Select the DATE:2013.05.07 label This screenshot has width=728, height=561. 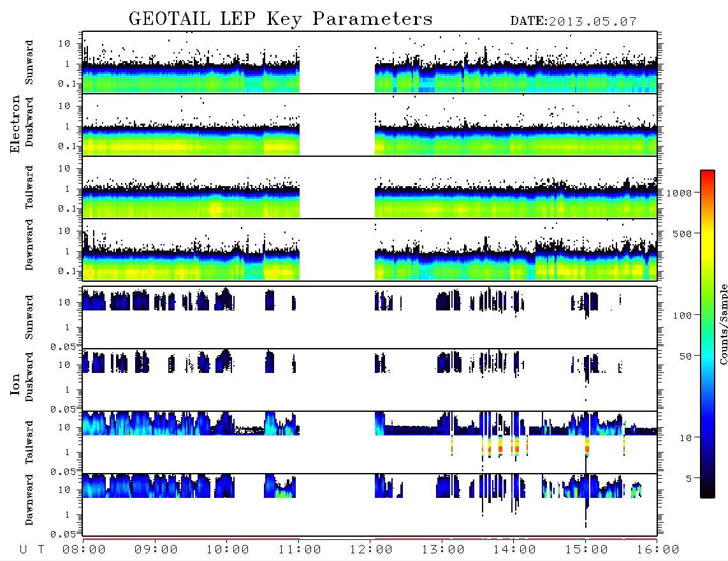click(x=573, y=22)
